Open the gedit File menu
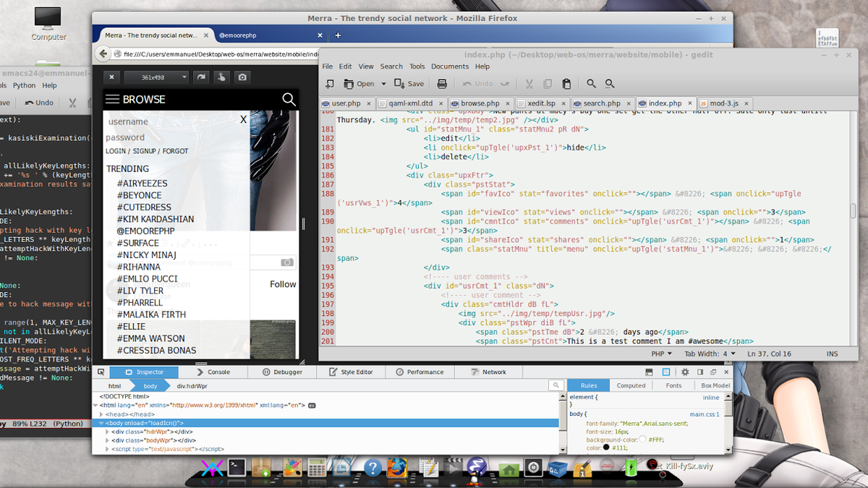 tap(328, 67)
